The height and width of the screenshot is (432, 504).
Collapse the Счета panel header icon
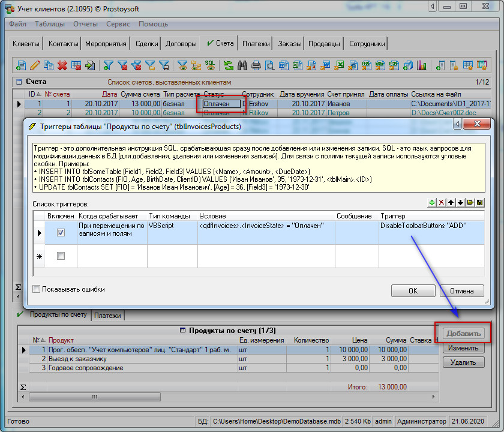click(19, 82)
